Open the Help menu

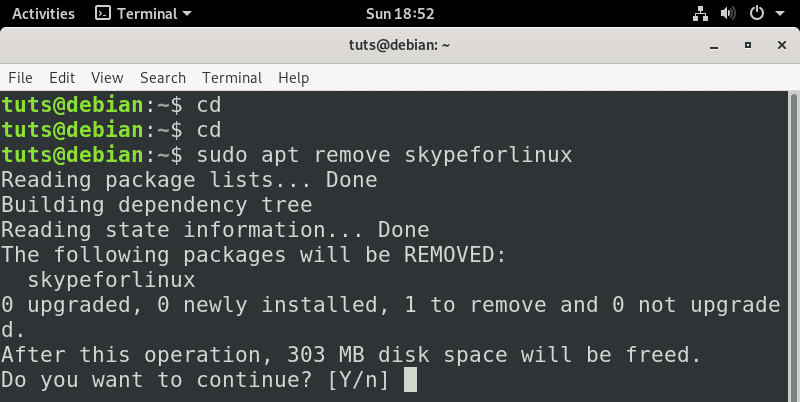click(293, 77)
